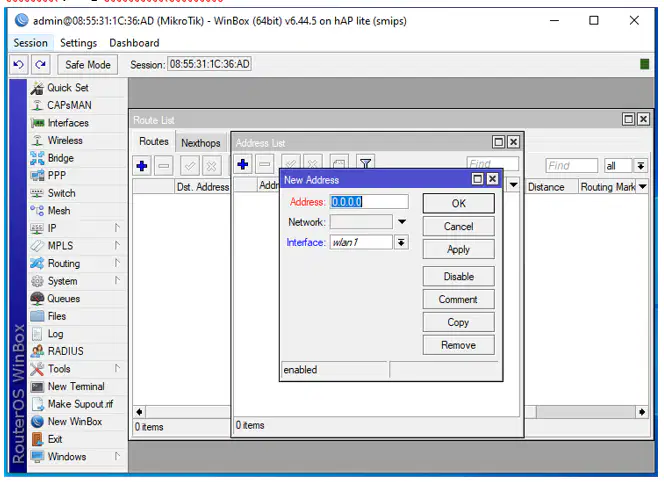
Task: Open the Wireless section
Action: click(x=77, y=140)
